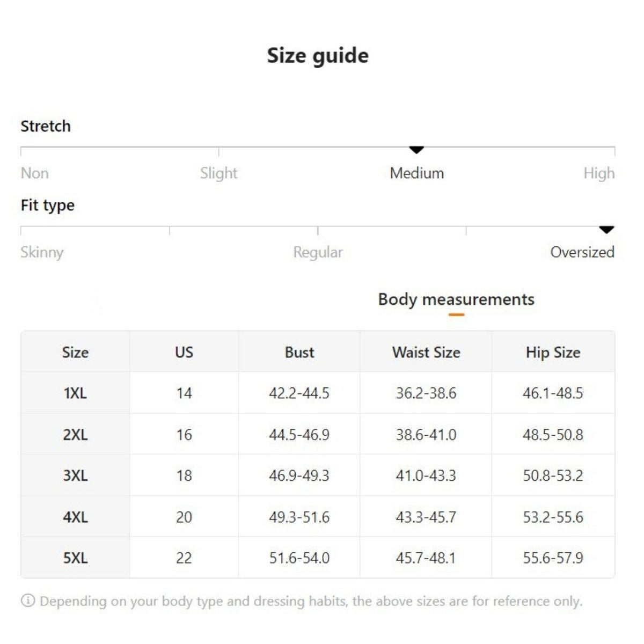Click the Fit type slider's black triangle marker
Image resolution: width=644 pixels, height=644 pixels.
tap(606, 230)
